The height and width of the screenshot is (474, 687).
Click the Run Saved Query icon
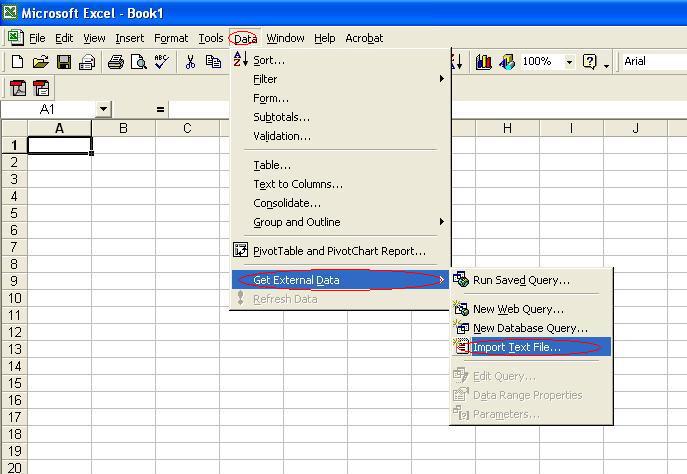pos(460,279)
